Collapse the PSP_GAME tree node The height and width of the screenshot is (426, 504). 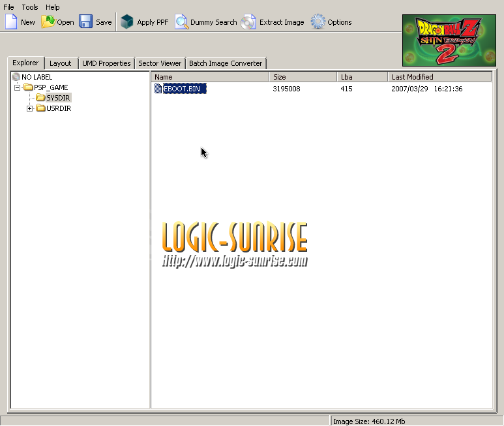click(x=18, y=87)
